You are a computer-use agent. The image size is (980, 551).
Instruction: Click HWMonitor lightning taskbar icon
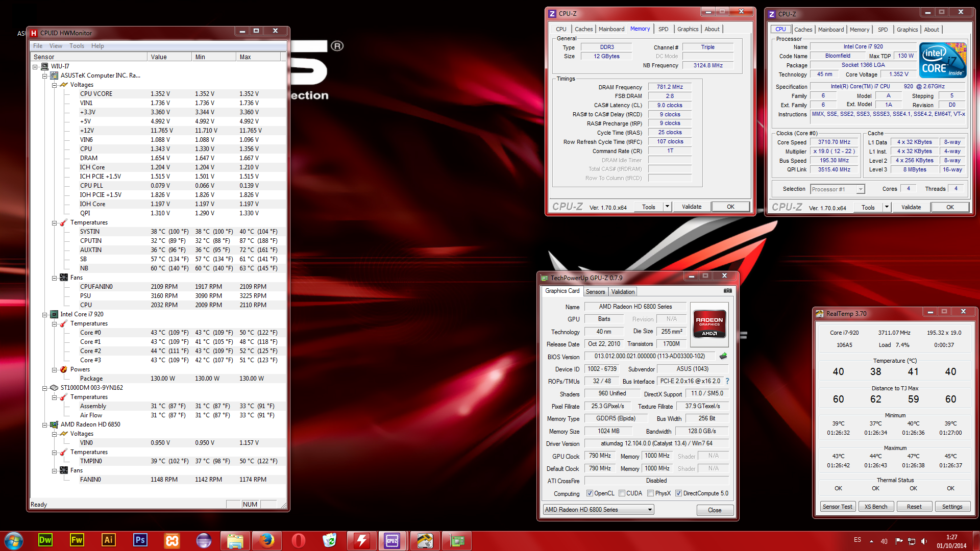361,540
